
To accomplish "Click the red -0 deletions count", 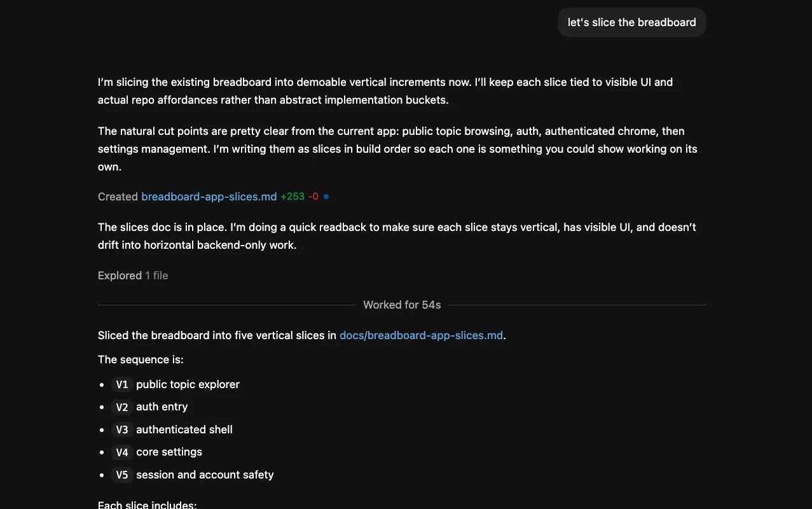I will pos(313,197).
